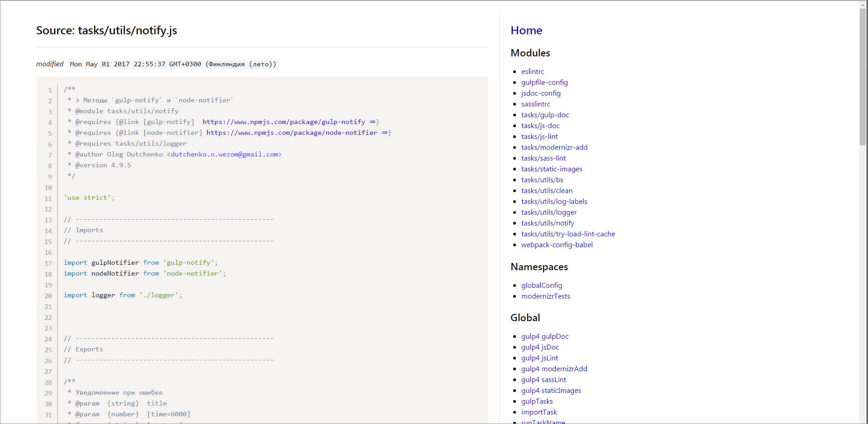This screenshot has width=868, height=424.
Task: Click the '// Exports' comment
Action: [x=84, y=349]
